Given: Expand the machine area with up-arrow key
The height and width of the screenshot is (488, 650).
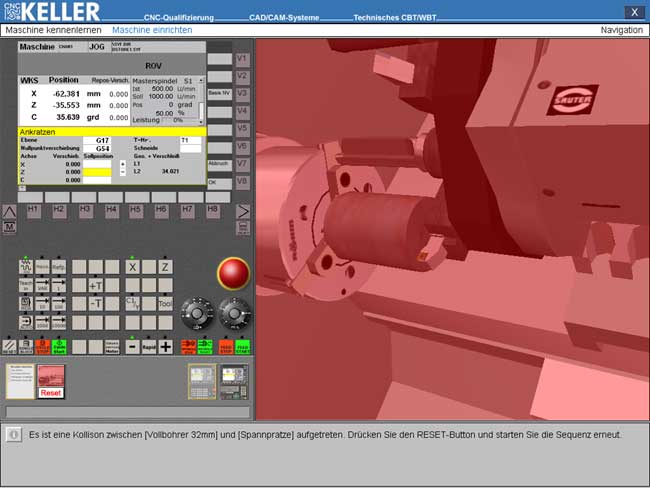Looking at the screenshot, I should (x=9, y=211).
